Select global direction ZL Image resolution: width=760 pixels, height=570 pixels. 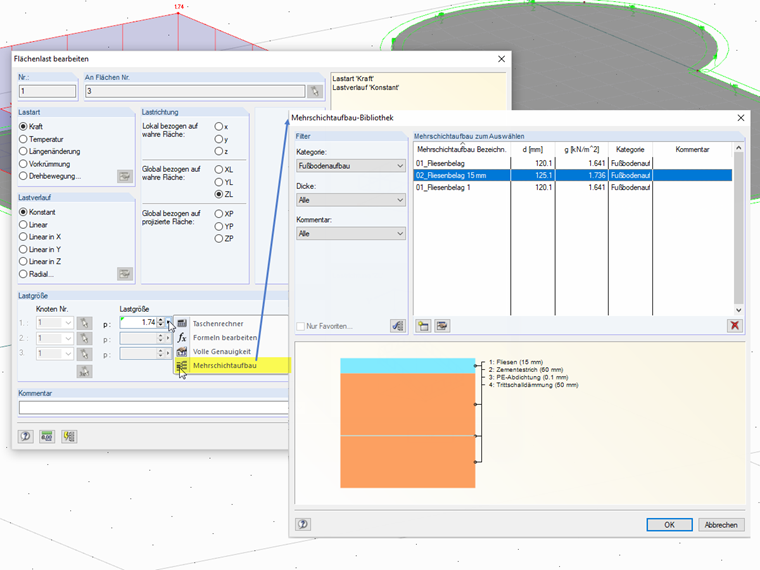click(x=219, y=194)
